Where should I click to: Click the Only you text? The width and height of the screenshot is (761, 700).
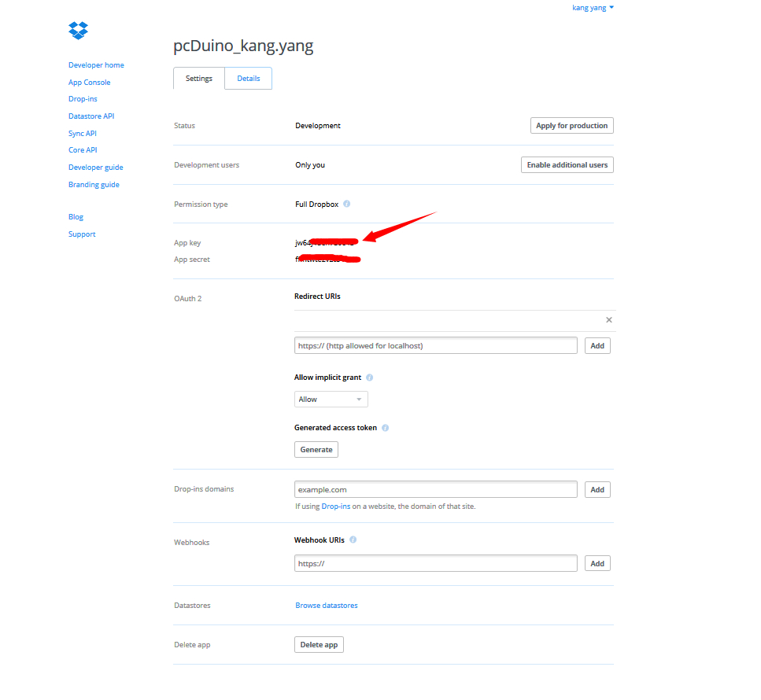(x=310, y=165)
